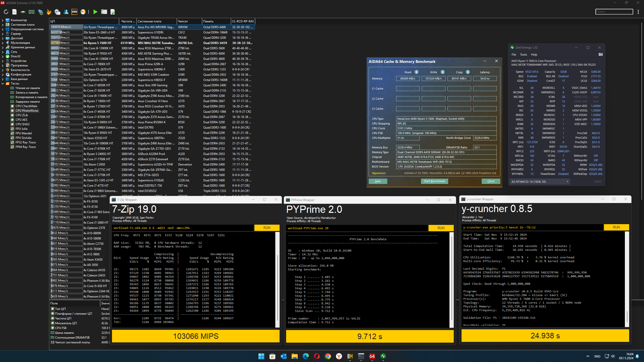Expand the Компьютер tree node
This screenshot has width=644, height=362.
3,20
